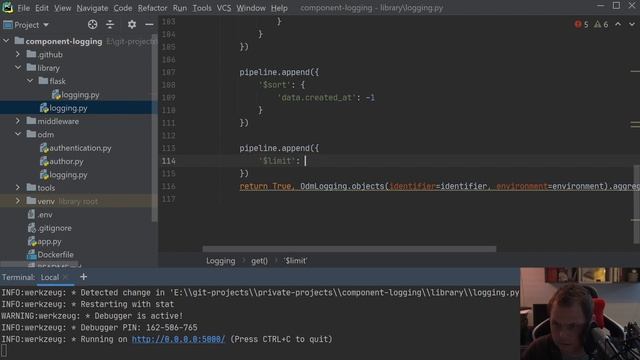Open Project panel settings gear
This screenshot has height=360, width=640.
point(131,24)
